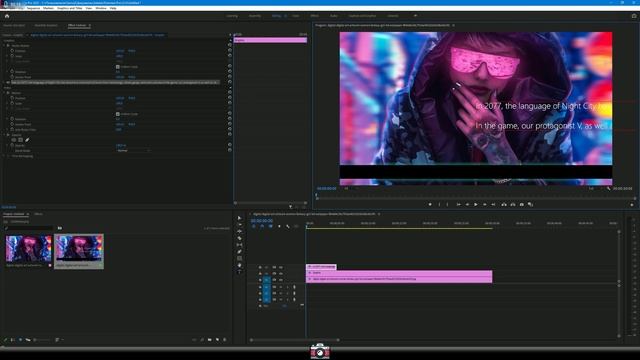Expand the Time Remapping section
The width and height of the screenshot is (640, 360).
[4, 156]
